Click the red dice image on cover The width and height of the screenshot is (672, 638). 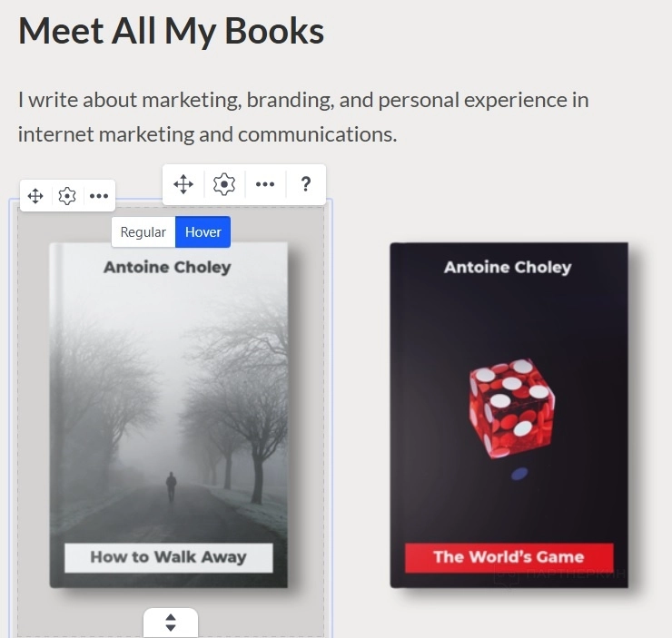[x=511, y=408]
